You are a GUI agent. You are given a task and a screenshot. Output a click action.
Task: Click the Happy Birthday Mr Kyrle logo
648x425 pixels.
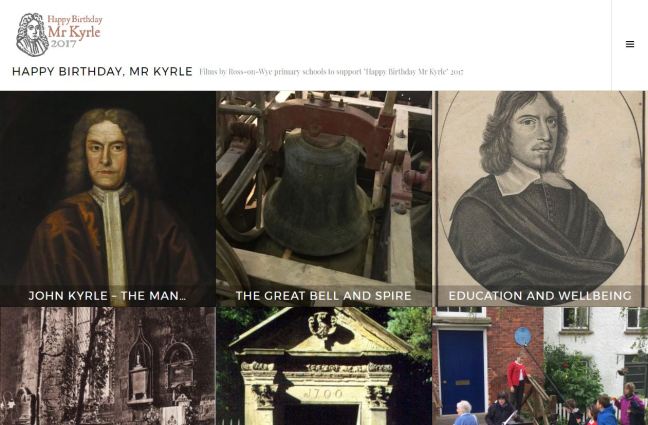tap(59, 34)
